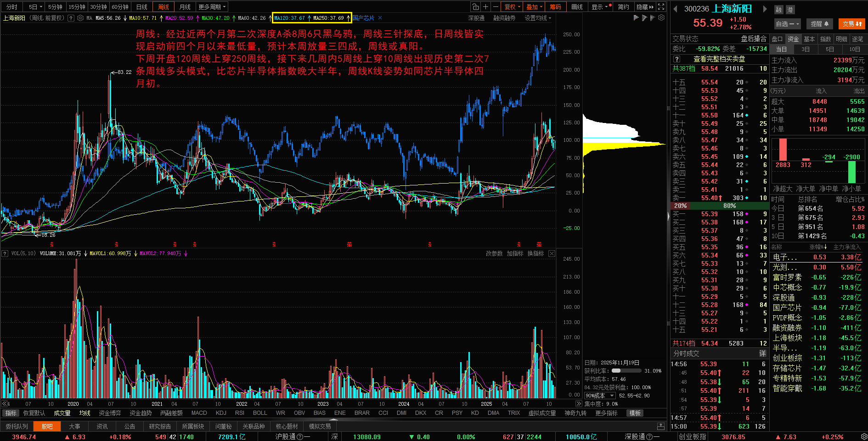The image size is (868, 441).
Task: Go to the next stock arrow
Action: coord(765,9)
